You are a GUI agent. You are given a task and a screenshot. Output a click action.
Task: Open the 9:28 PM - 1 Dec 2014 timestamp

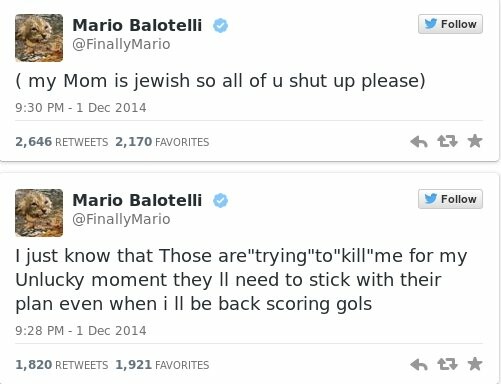[81, 331]
